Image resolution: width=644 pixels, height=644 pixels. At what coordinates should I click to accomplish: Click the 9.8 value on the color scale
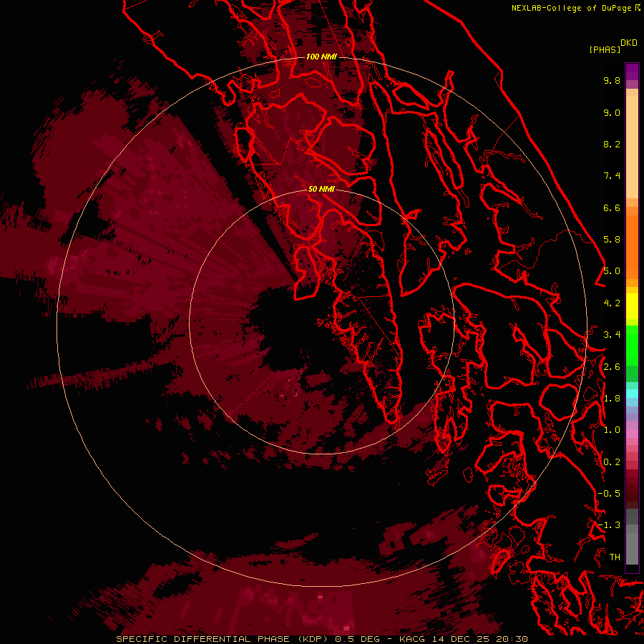click(x=612, y=80)
